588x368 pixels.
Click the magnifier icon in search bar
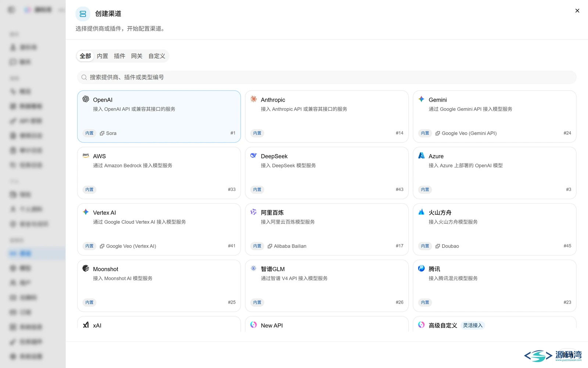click(x=84, y=77)
